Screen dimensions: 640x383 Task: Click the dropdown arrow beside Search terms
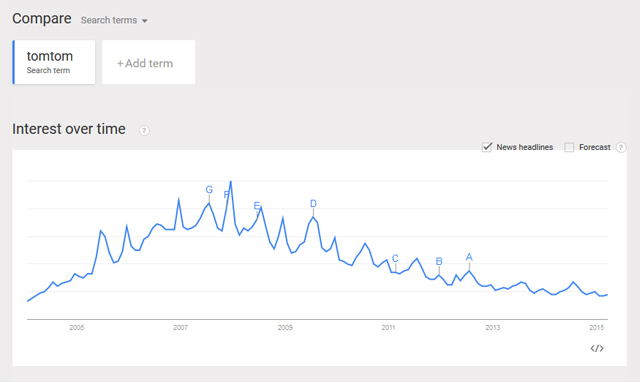click(144, 21)
